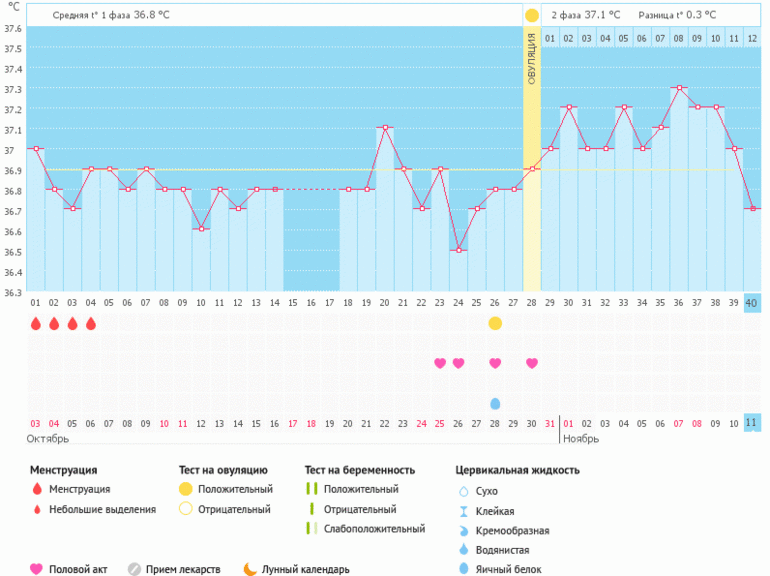Click the 36.5 lowest data point on day 24
Viewport: 770px width, 576px height.
(x=459, y=250)
